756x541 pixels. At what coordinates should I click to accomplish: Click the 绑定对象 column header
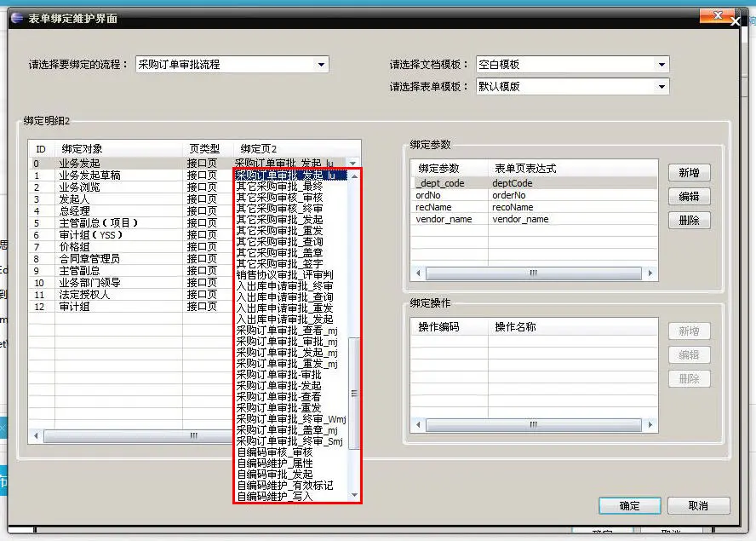(118, 149)
